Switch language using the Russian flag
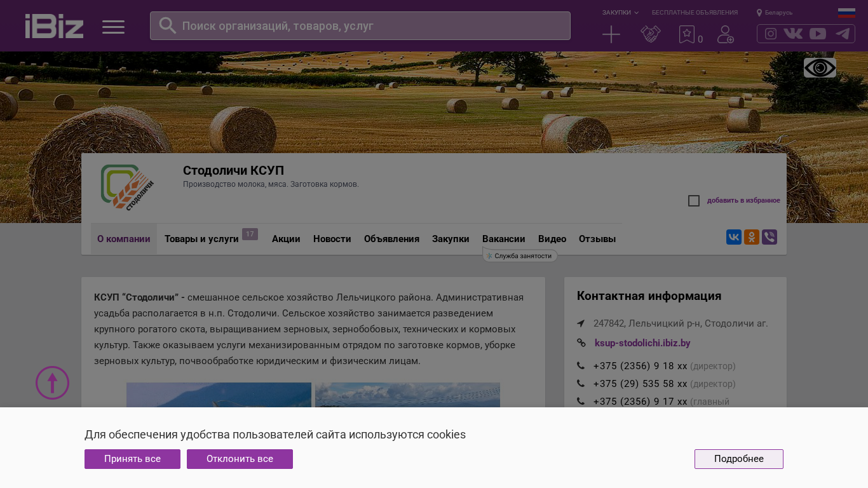The image size is (868, 488). click(x=846, y=13)
